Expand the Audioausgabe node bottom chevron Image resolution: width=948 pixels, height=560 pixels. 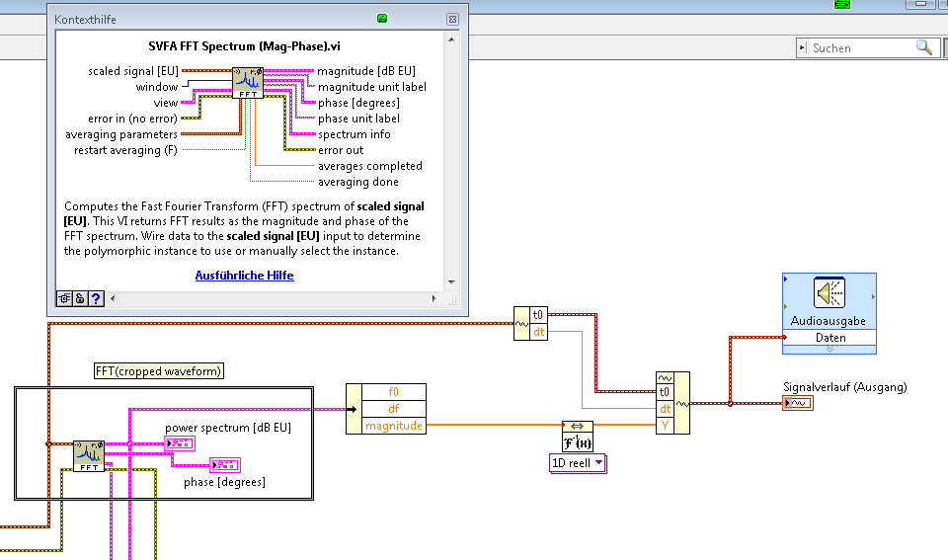coord(829,349)
